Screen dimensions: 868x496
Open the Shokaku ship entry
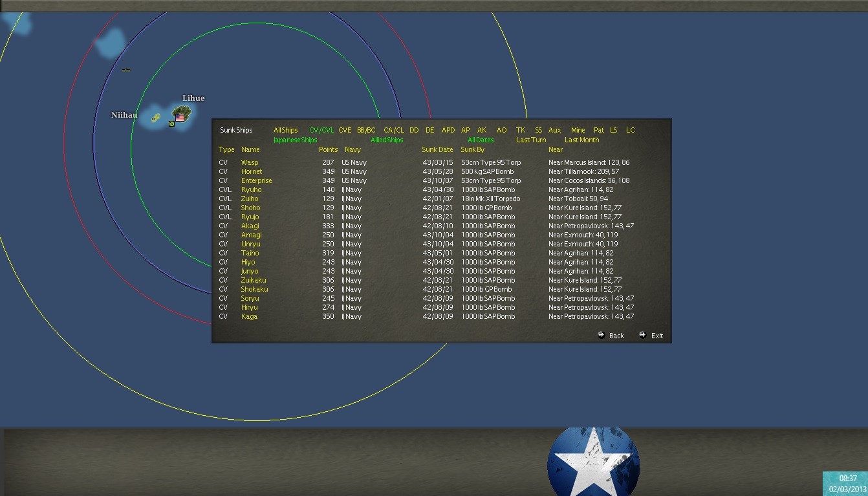(255, 289)
